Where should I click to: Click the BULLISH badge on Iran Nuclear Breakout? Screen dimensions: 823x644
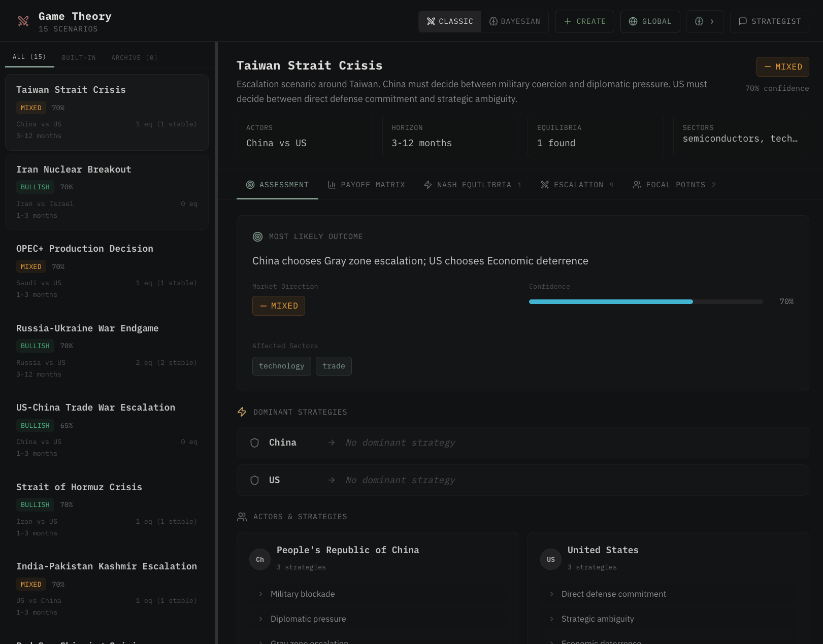click(x=36, y=187)
